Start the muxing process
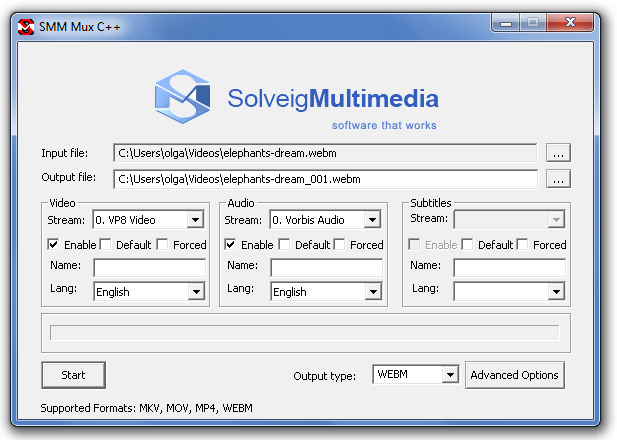The width and height of the screenshot is (617, 440). (x=73, y=375)
